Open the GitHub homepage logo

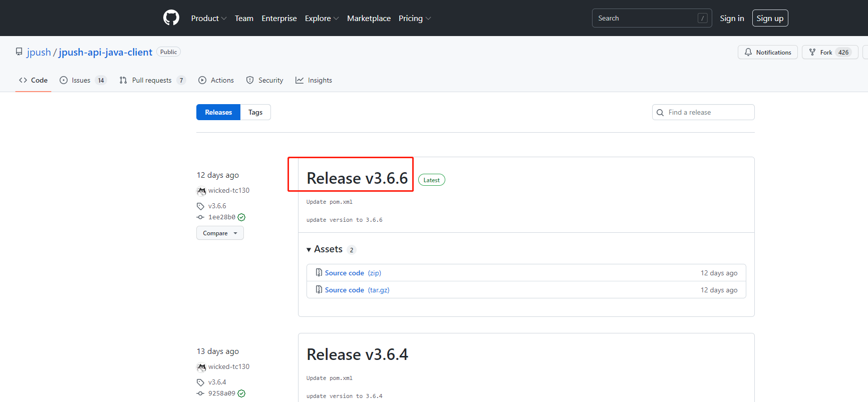(171, 18)
